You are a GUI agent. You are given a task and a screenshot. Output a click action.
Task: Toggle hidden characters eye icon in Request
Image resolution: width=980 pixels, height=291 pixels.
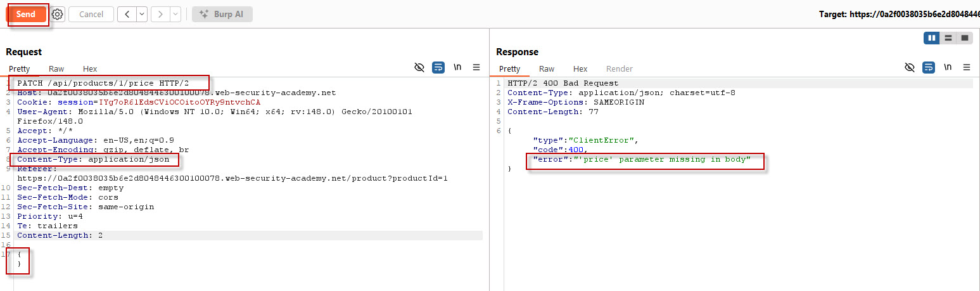419,67
